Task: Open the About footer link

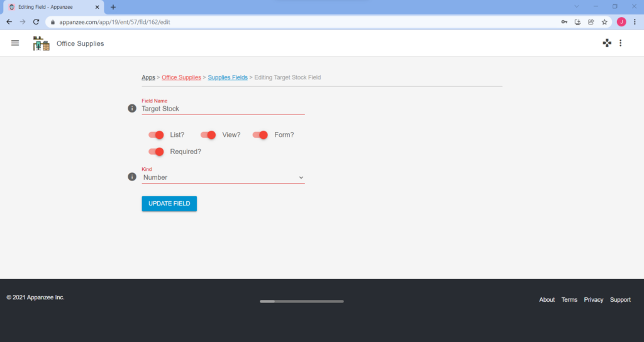Action: [x=547, y=300]
